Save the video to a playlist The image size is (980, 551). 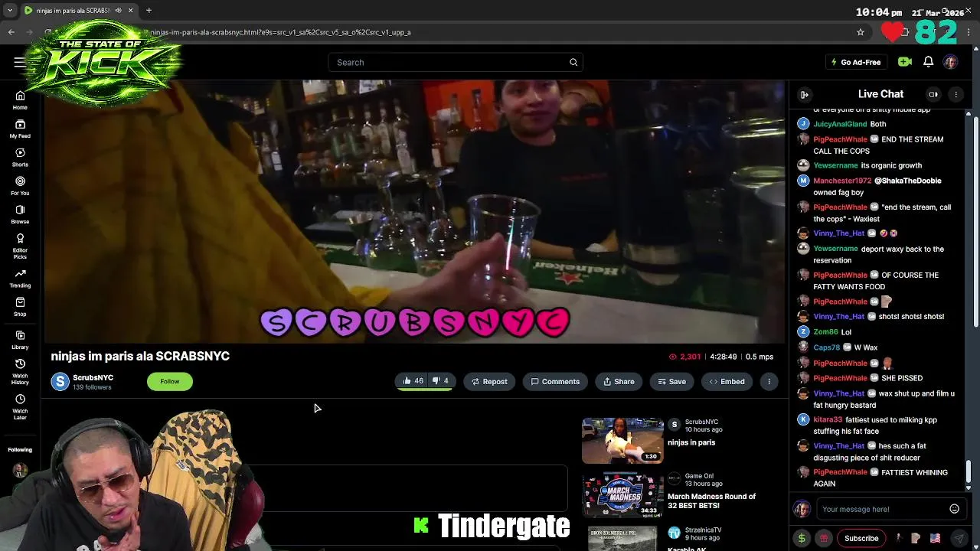(x=672, y=381)
